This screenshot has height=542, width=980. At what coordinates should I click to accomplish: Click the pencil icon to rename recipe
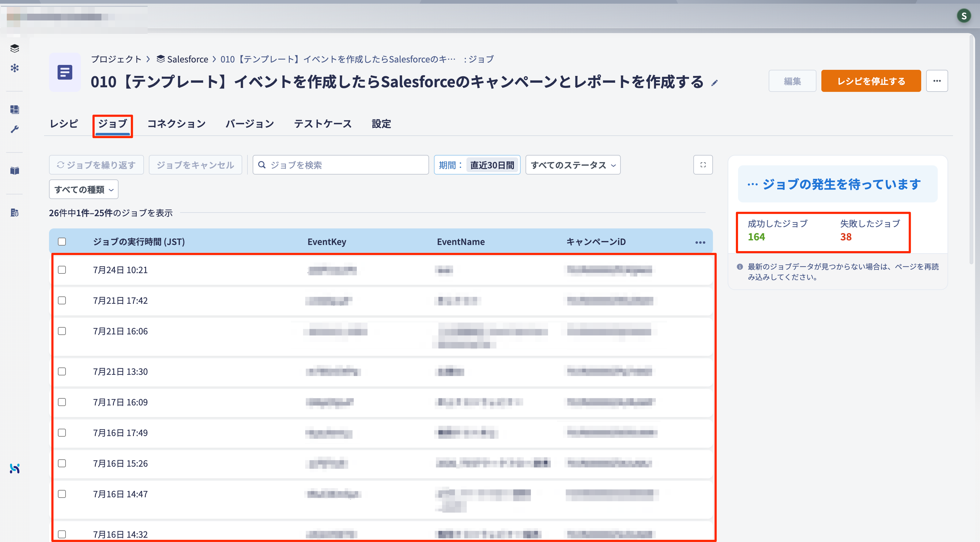pyautogui.click(x=714, y=83)
